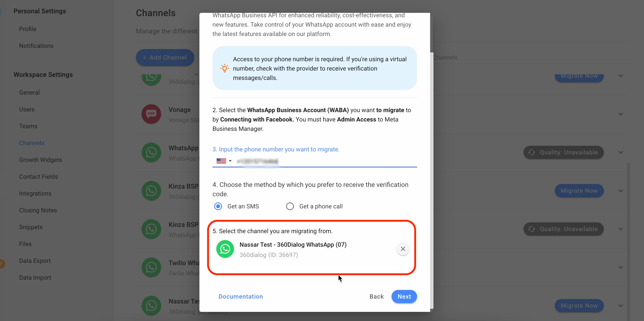644x321 pixels.
Task: Go to Integrations in Workspace Settings
Action: coord(35,193)
